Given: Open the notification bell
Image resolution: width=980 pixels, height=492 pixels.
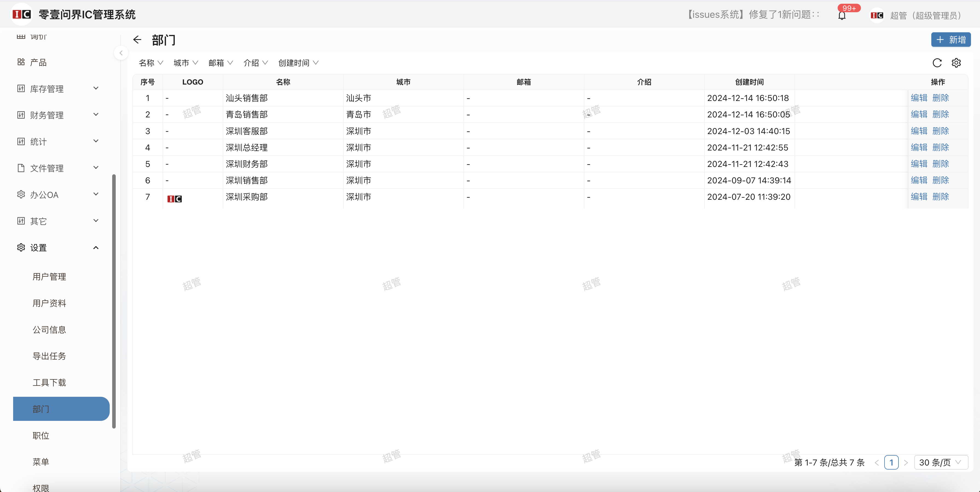Looking at the screenshot, I should pos(842,16).
